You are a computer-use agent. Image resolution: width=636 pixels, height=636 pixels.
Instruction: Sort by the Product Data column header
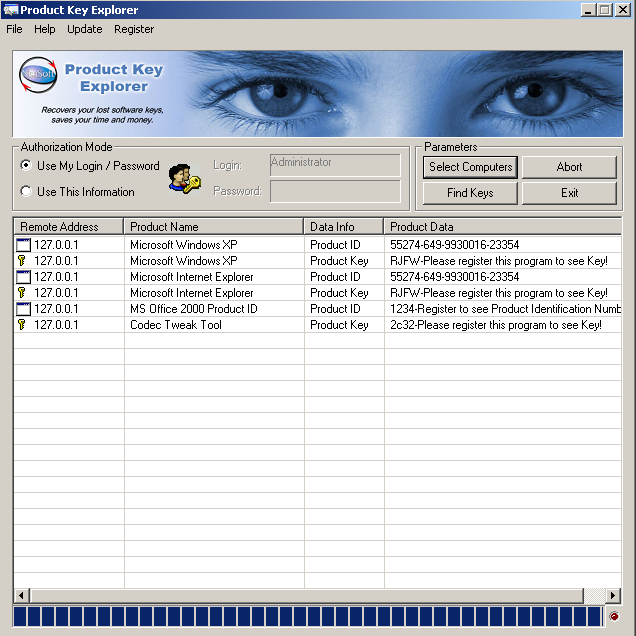coord(503,226)
